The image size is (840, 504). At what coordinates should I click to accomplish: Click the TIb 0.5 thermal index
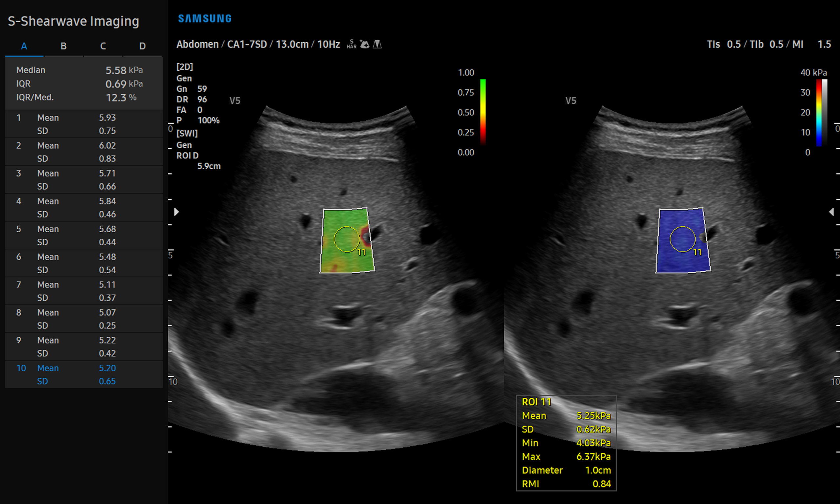pos(766,45)
